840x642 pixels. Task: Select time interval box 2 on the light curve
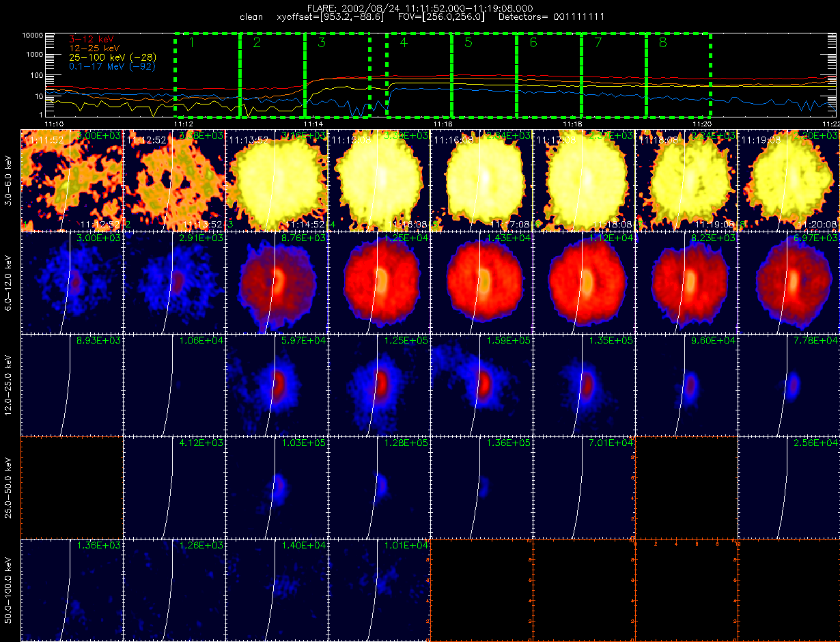(272, 75)
